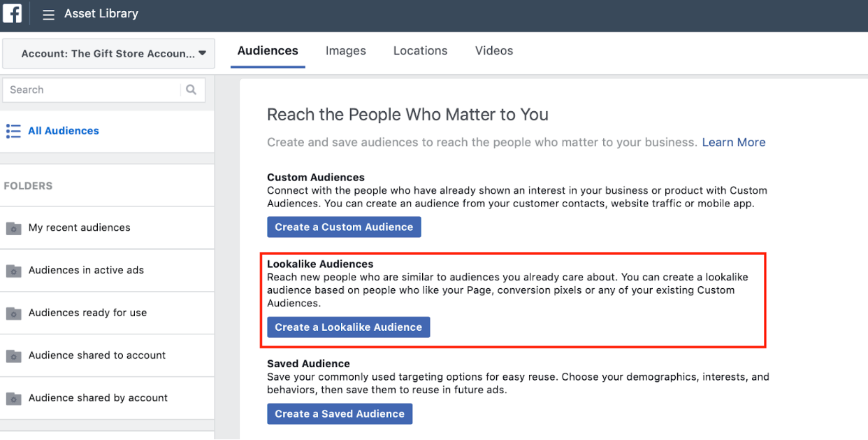Open the Videos tab
868x440 pixels.
(x=493, y=51)
